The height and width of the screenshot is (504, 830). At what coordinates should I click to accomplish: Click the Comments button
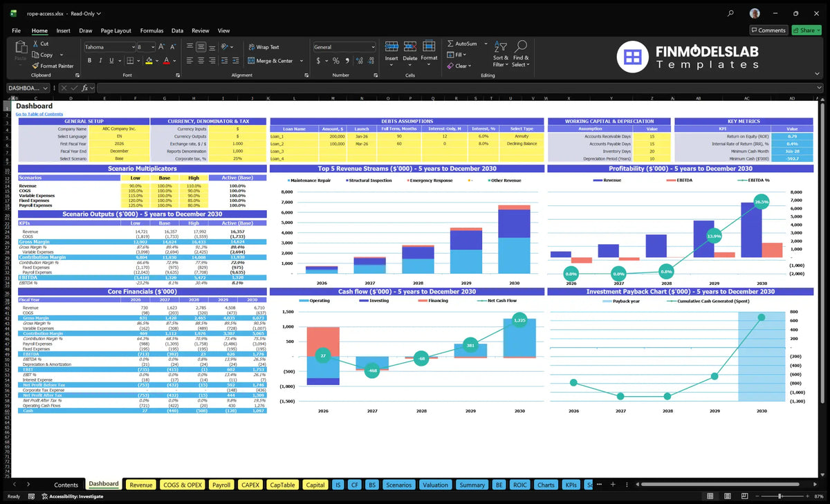768,30
